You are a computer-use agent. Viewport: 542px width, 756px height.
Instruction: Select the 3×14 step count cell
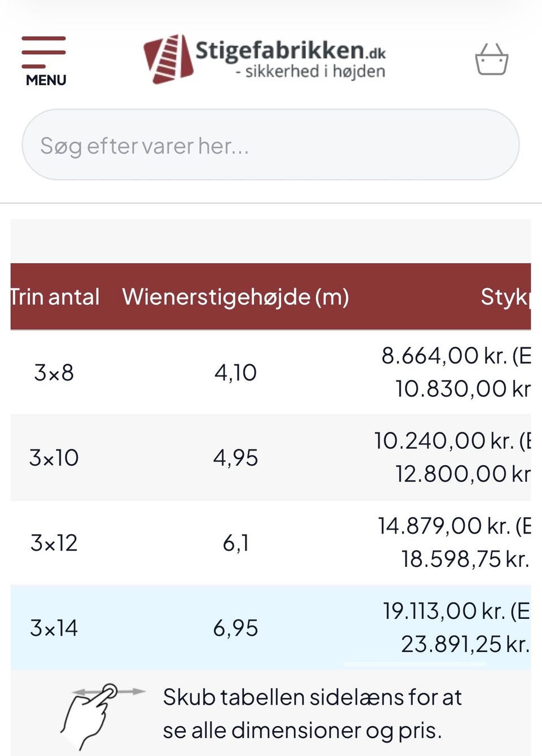[54, 628]
